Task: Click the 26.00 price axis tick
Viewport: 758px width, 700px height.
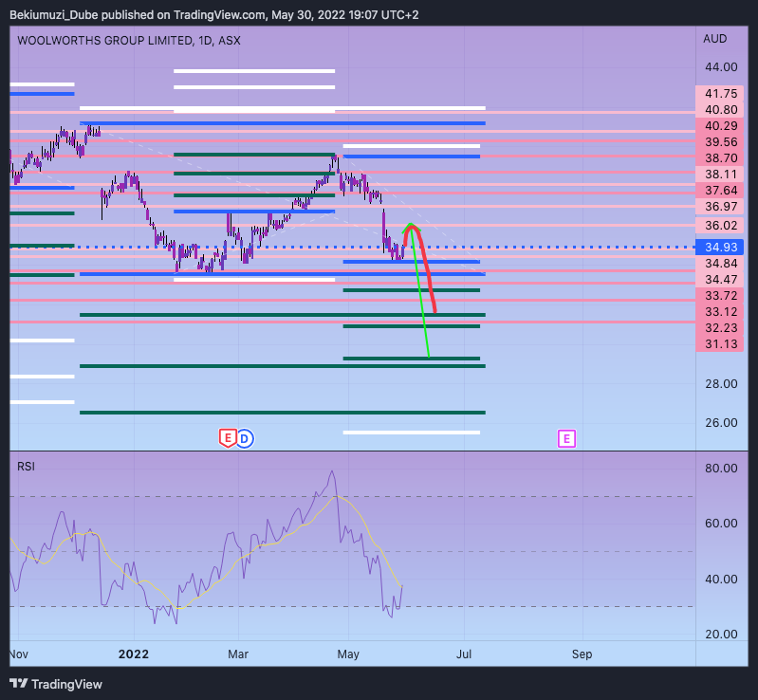Action: 721,422
